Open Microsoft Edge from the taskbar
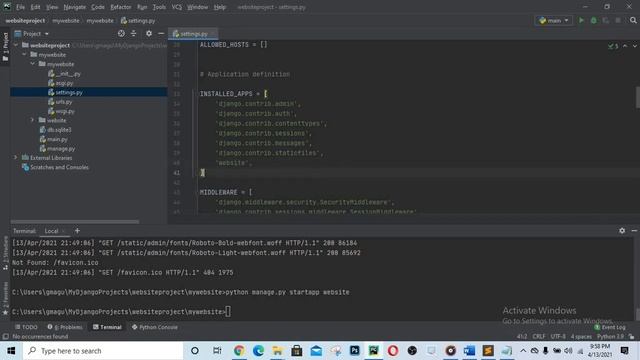 point(258,351)
